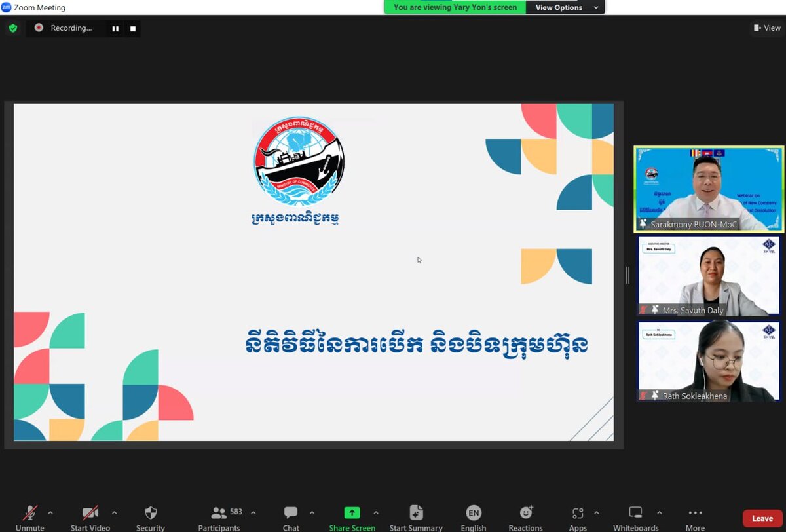Click the 'You are viewing Yary Yon's screen' banner
Viewport: 786px width, 532px height.
(x=455, y=7)
